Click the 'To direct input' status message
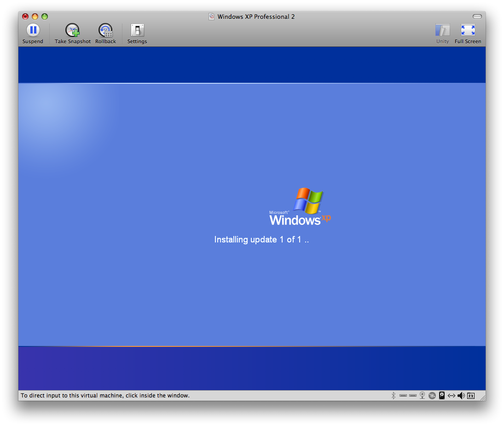The height and width of the screenshot is (426, 504). pyautogui.click(x=105, y=396)
